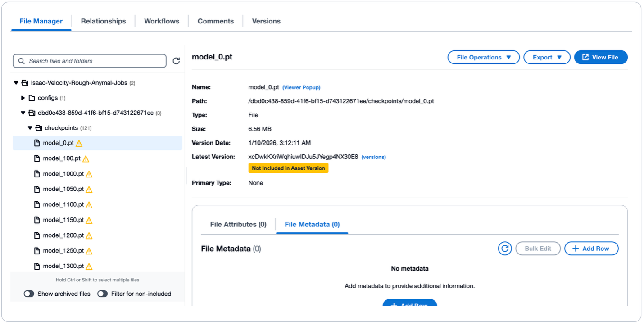Open the Viewer Popup link

point(301,87)
